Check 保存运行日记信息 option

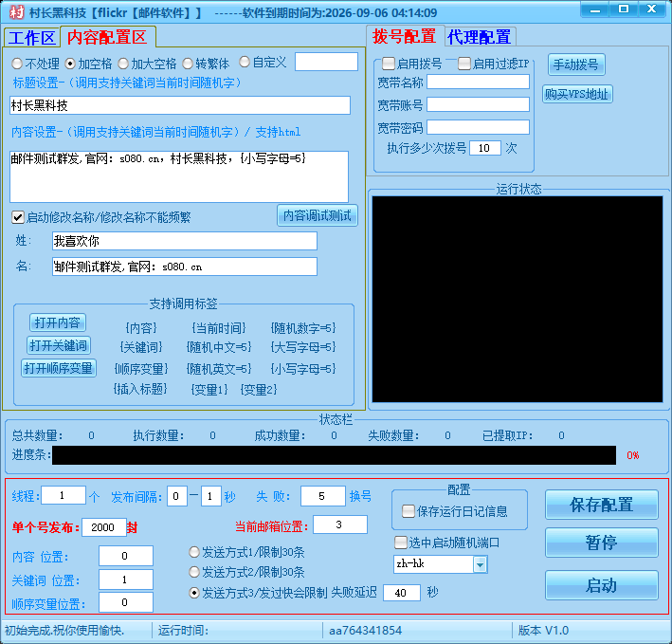click(x=409, y=511)
